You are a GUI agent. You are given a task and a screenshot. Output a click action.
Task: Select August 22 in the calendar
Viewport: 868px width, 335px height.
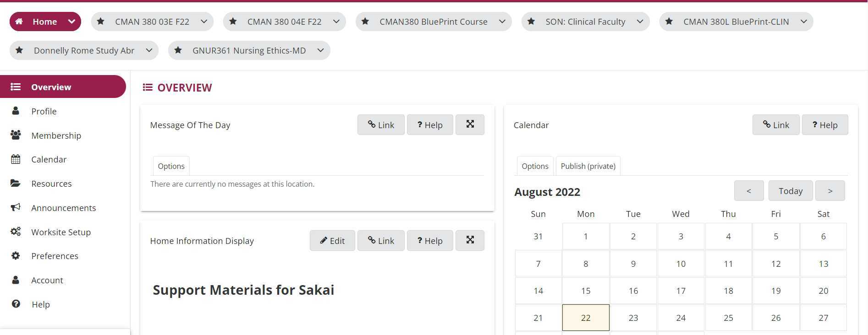click(x=586, y=318)
